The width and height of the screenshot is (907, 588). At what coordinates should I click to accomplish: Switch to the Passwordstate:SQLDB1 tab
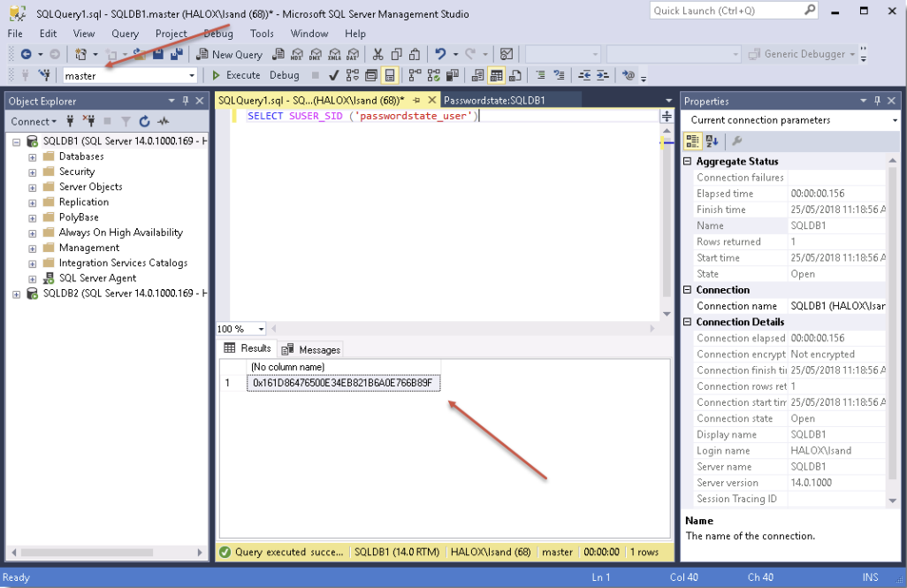point(494,100)
